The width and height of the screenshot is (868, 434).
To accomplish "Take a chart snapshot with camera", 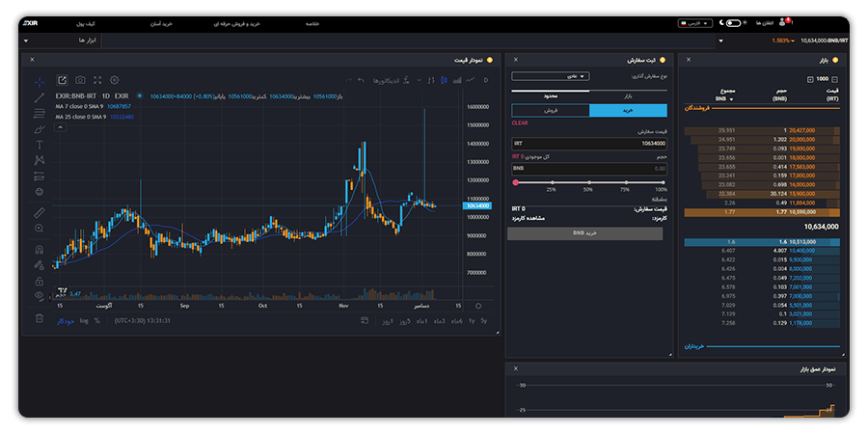I will tap(80, 80).
